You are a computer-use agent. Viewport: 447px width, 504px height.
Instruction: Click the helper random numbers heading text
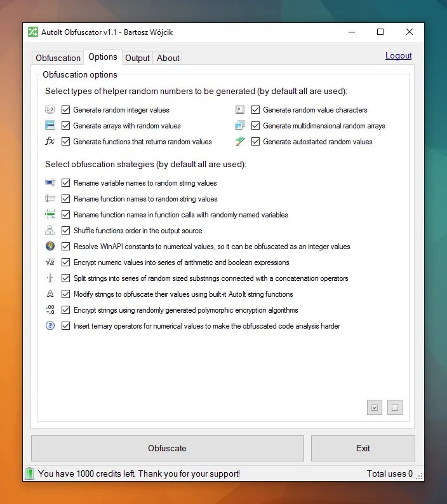pyautogui.click(x=196, y=92)
